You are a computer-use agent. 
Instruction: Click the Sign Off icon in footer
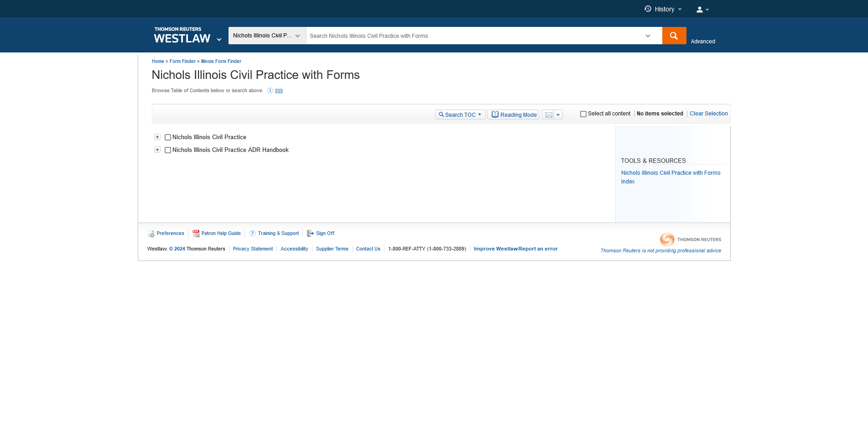(310, 234)
